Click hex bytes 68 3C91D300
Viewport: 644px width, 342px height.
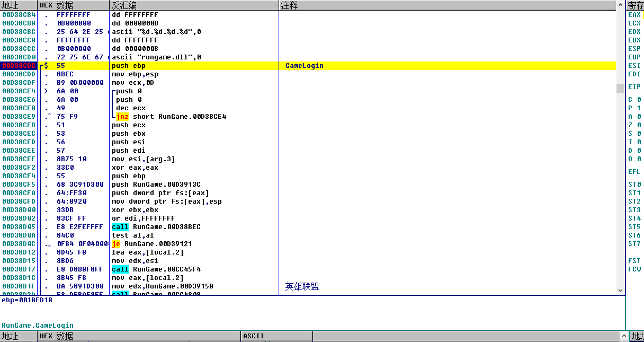[79, 185]
